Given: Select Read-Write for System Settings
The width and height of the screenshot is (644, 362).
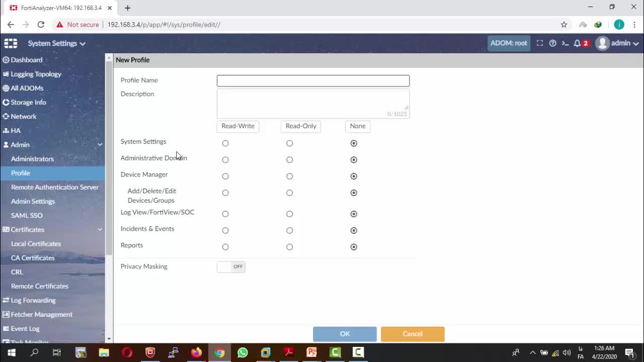Looking at the screenshot, I should 225,143.
